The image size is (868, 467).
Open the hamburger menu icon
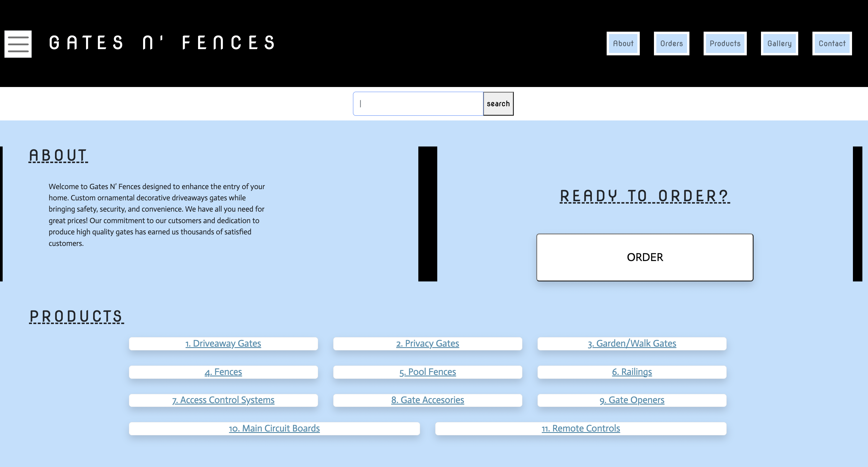18,44
